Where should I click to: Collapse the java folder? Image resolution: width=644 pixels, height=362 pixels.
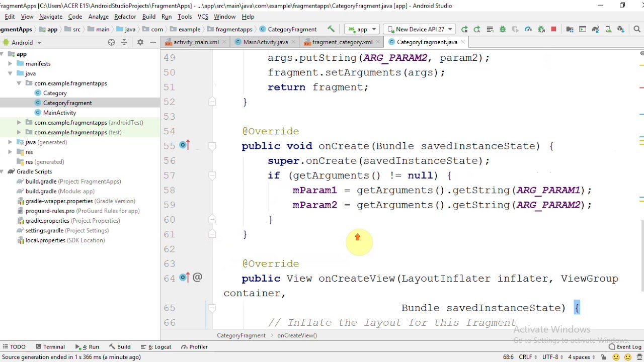click(10, 73)
